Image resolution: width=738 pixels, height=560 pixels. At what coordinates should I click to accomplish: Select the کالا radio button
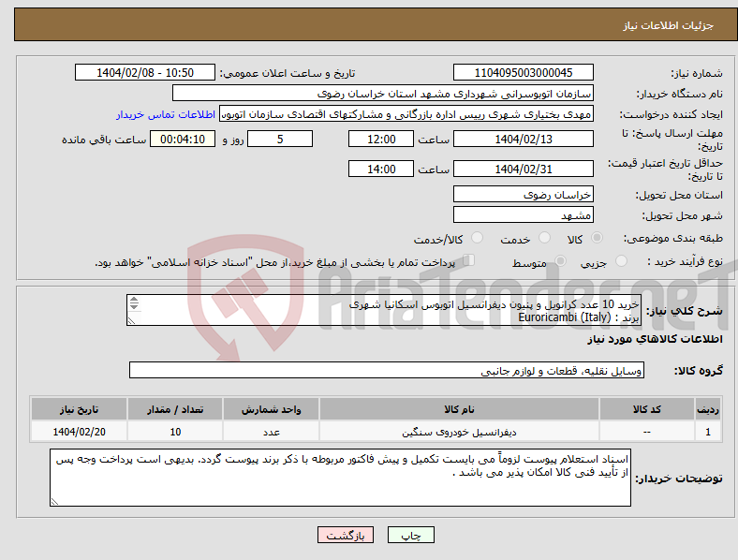[x=597, y=238]
